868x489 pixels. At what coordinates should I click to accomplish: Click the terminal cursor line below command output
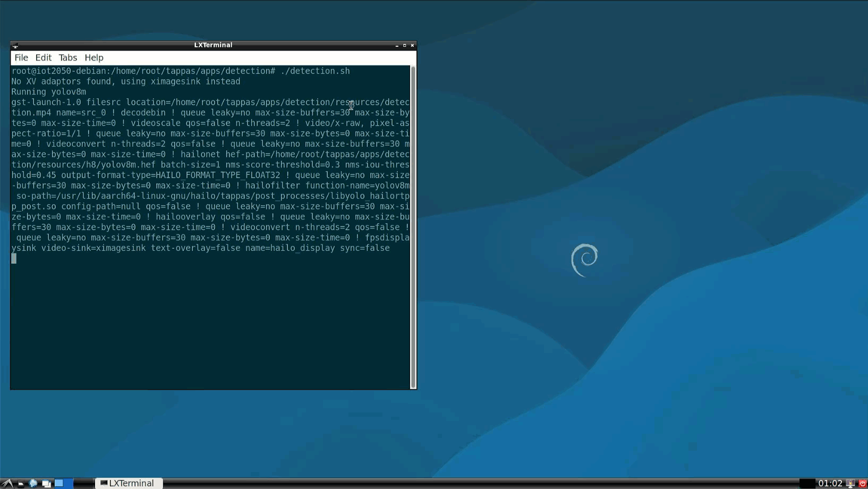14,259
